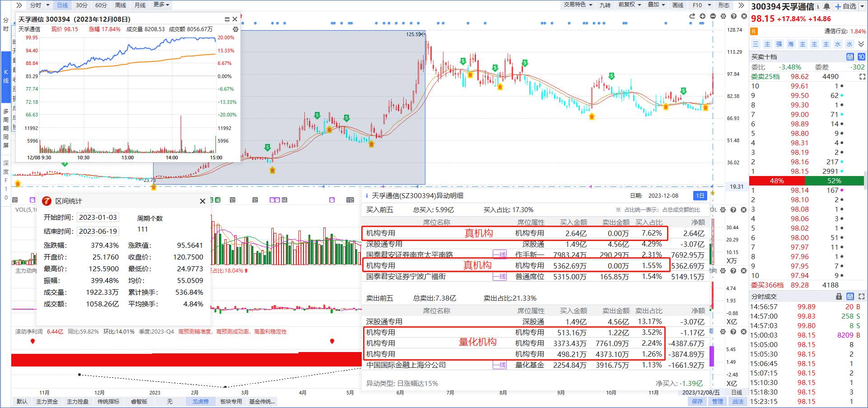Screen dimensions: 868x408
Task: Open F10 dropdown arrow
Action: click(x=709, y=5)
